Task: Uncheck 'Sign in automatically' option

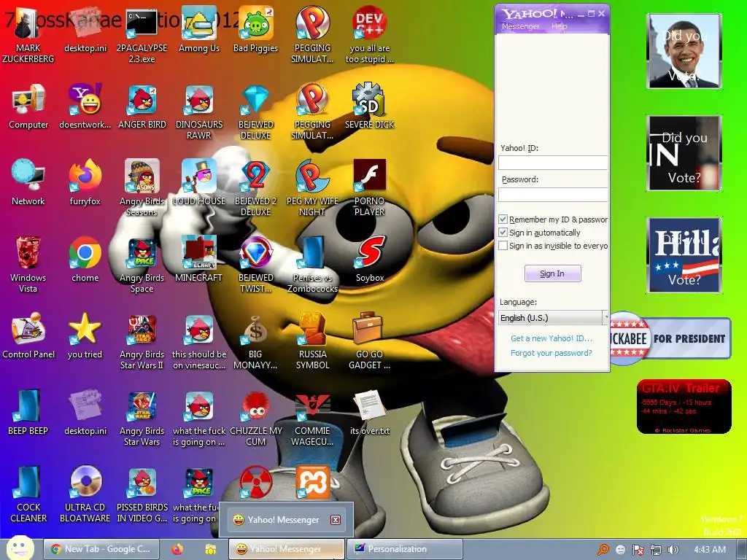Action: pyautogui.click(x=503, y=233)
